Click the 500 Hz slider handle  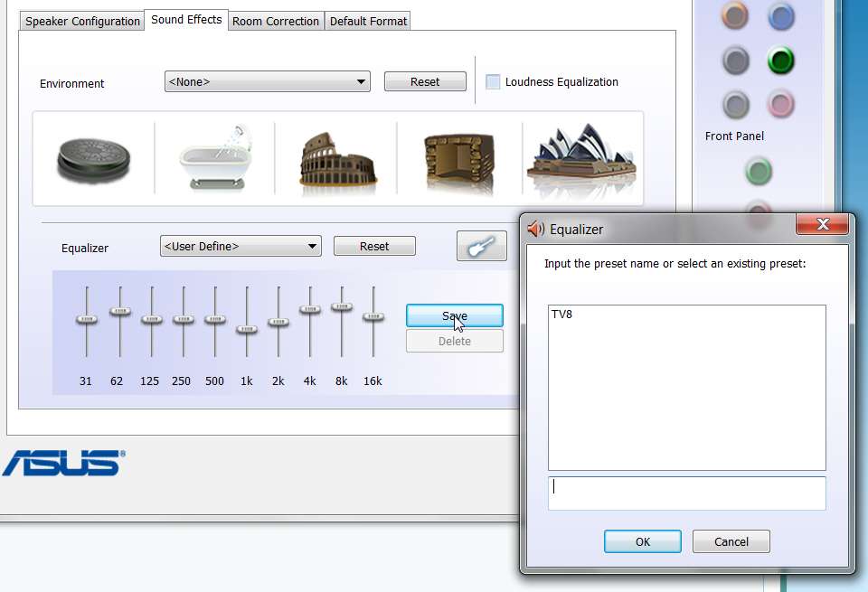[x=215, y=319]
